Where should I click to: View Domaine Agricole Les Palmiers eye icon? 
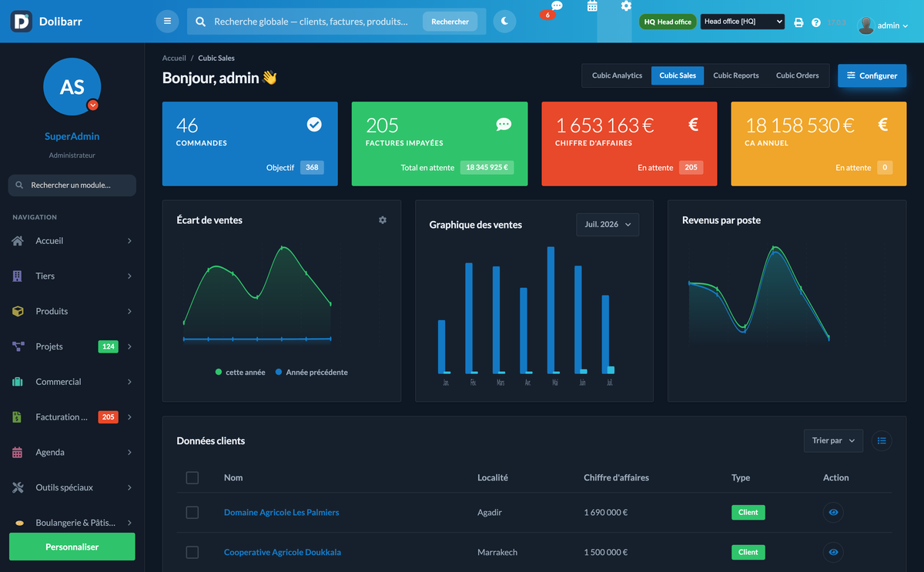click(833, 512)
